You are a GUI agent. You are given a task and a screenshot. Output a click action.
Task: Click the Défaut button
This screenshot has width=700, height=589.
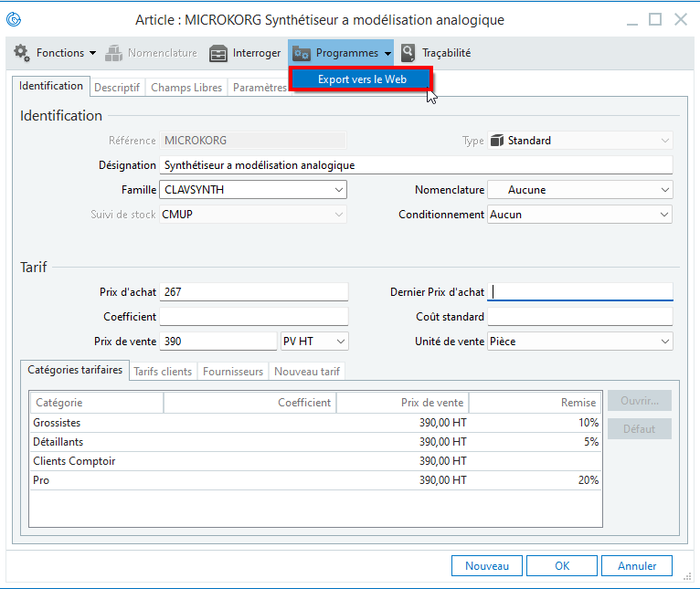(x=640, y=429)
